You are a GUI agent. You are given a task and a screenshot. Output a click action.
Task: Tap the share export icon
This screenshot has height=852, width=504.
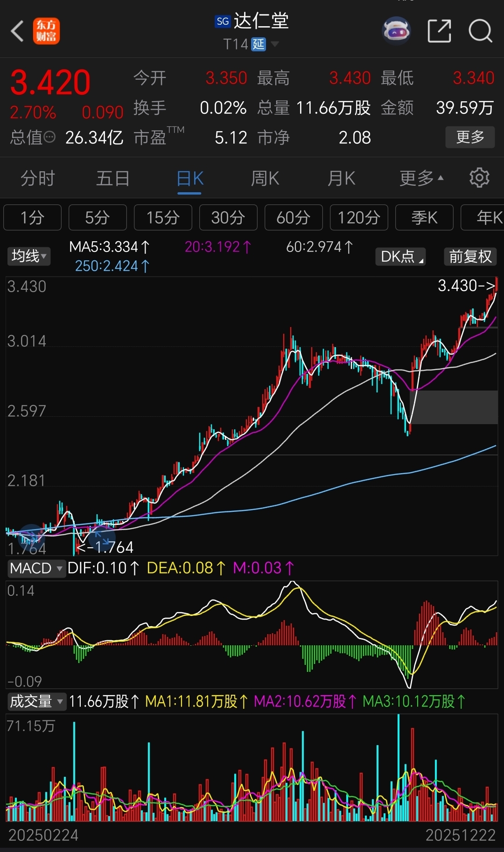tap(439, 31)
